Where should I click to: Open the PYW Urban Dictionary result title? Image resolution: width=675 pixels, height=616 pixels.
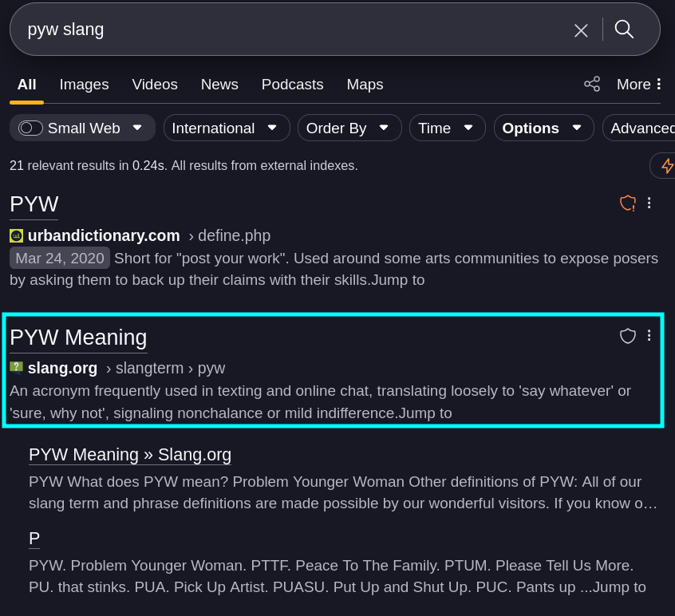(x=34, y=204)
